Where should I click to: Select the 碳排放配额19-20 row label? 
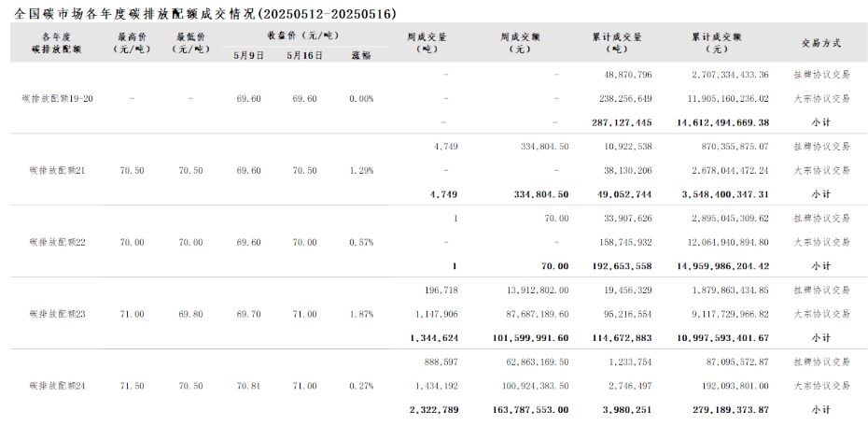click(58, 99)
